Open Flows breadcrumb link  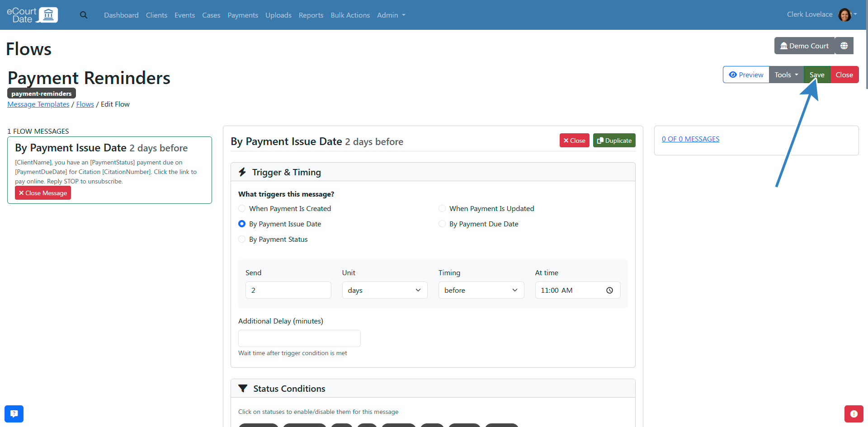click(85, 104)
